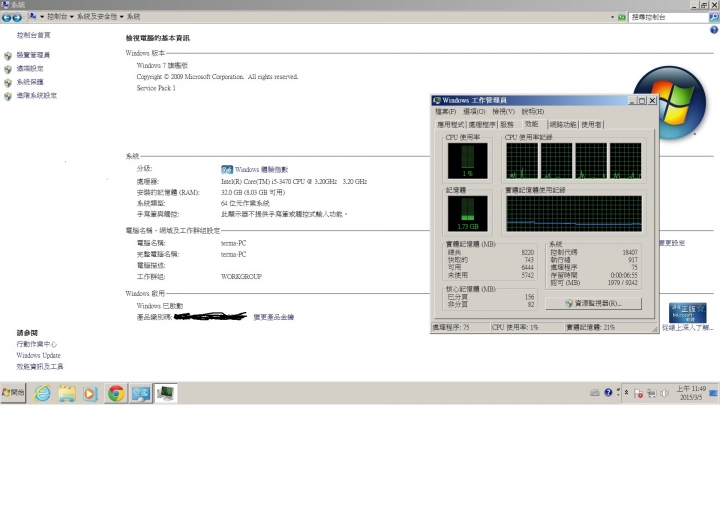
Task: Launch Windows Media Player from the taskbar
Action: click(x=90, y=394)
